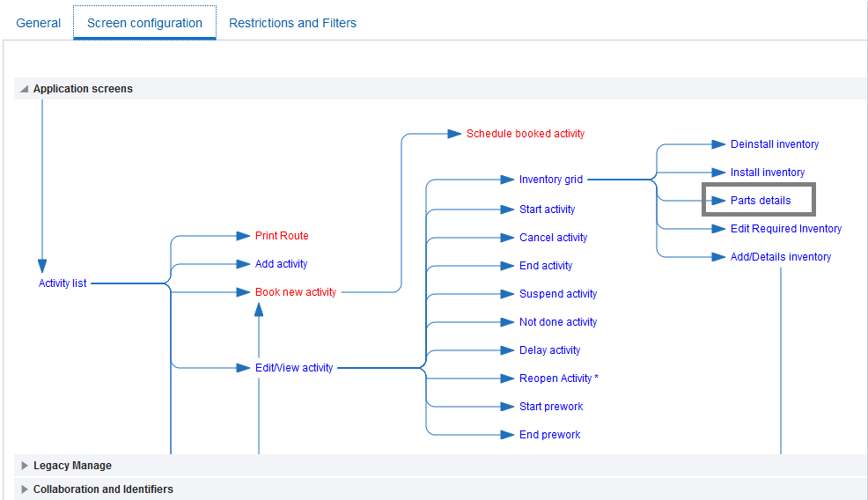
Task: Click the Reopen Activity link
Action: (558, 379)
